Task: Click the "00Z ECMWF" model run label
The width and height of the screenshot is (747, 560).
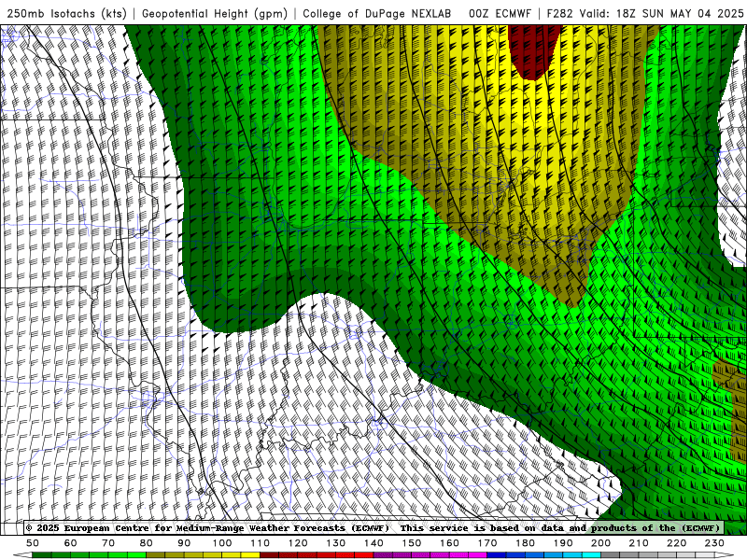Action: click(x=500, y=13)
